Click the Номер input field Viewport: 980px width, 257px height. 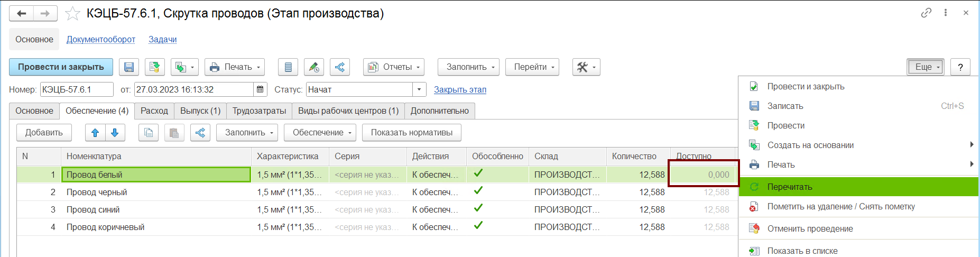click(x=77, y=89)
